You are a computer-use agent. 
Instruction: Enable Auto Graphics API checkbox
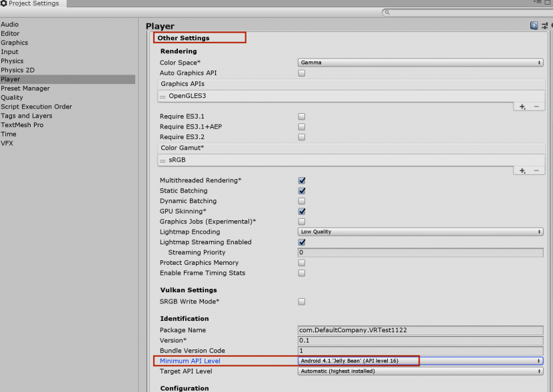302,73
